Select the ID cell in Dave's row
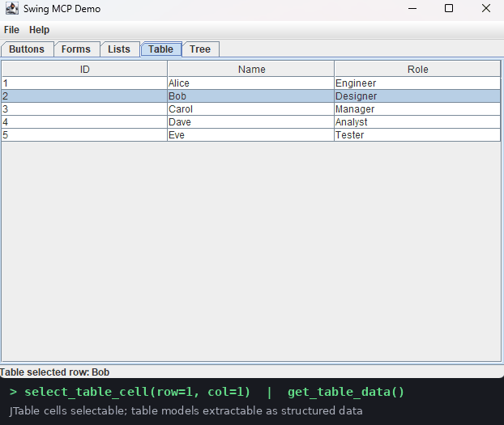The height and width of the screenshot is (425, 504). coord(84,122)
